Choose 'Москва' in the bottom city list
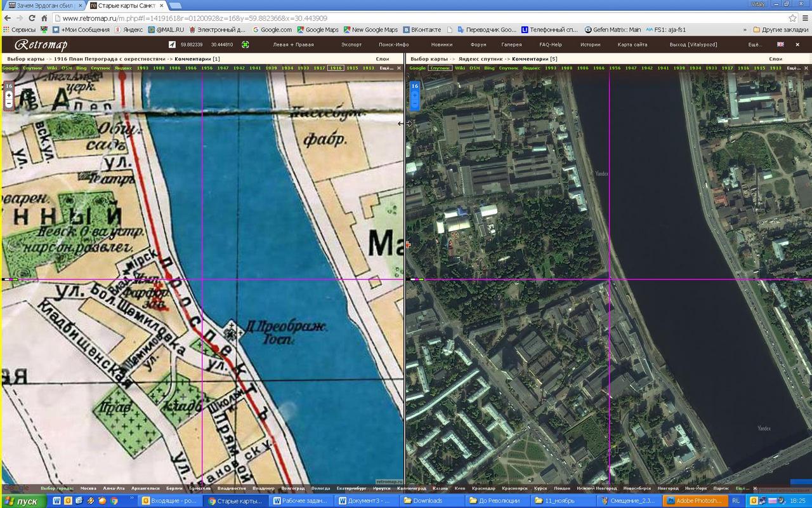The height and width of the screenshot is (508, 812). 88,488
